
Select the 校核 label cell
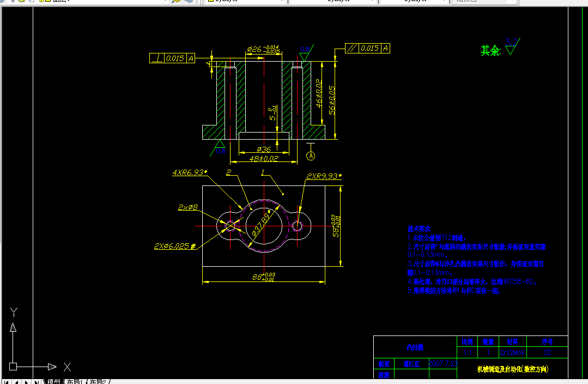click(384, 375)
